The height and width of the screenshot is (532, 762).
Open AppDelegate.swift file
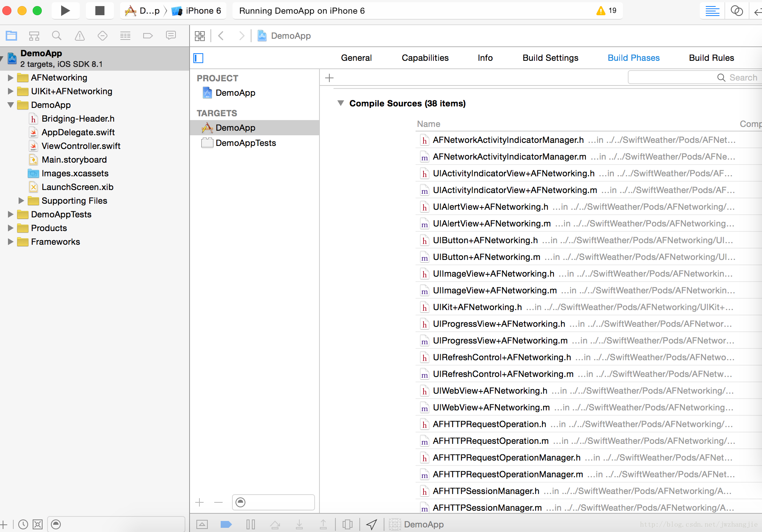click(x=78, y=132)
